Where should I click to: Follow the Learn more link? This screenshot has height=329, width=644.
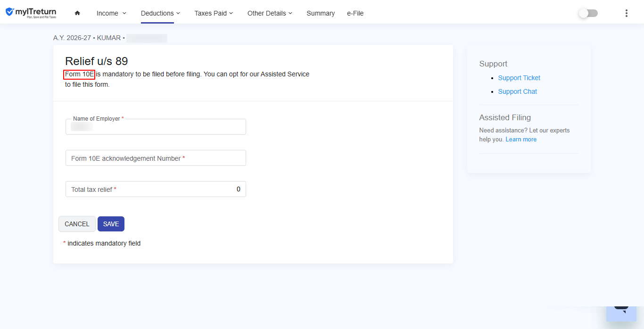tap(521, 140)
